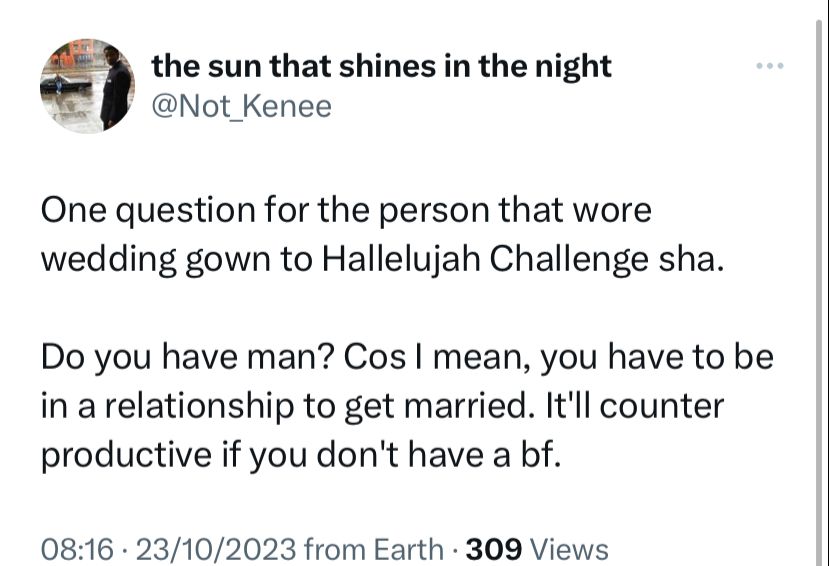The width and height of the screenshot is (829, 566).
Task: Click the word 'counter' in the tweet
Action: point(661,406)
